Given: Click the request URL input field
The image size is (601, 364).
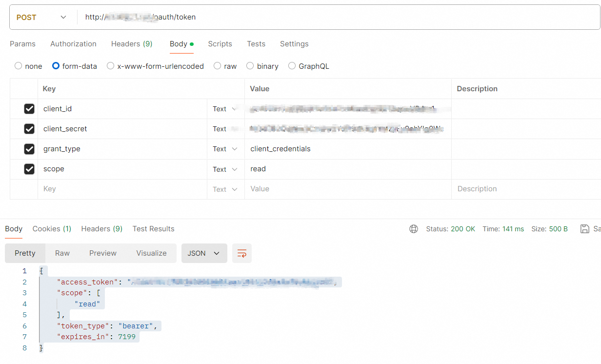Looking at the screenshot, I should click(337, 17).
